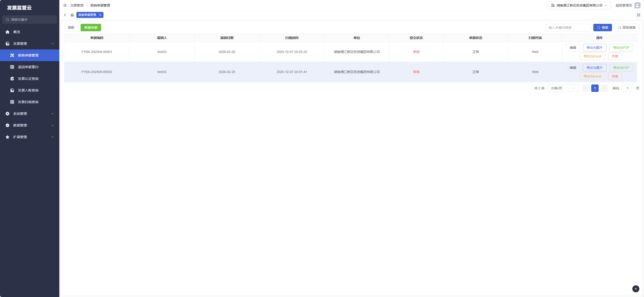Open the 20条/页 page size dropdown

563,88
